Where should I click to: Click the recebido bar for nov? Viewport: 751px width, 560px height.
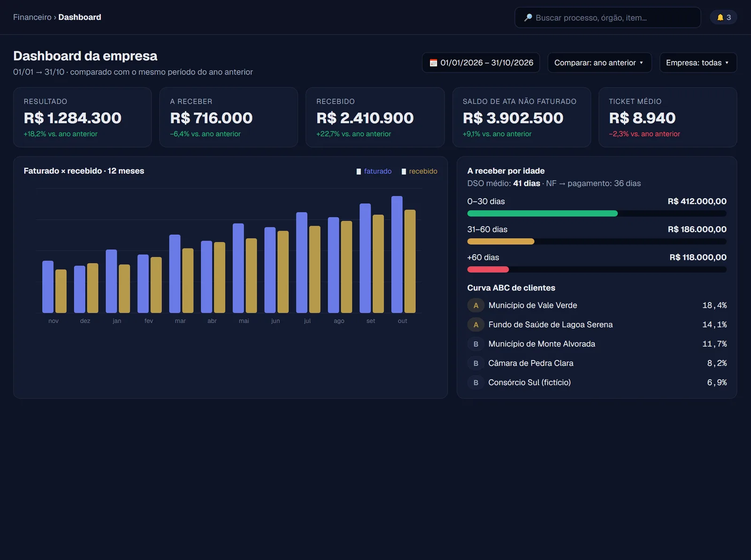[x=61, y=291]
